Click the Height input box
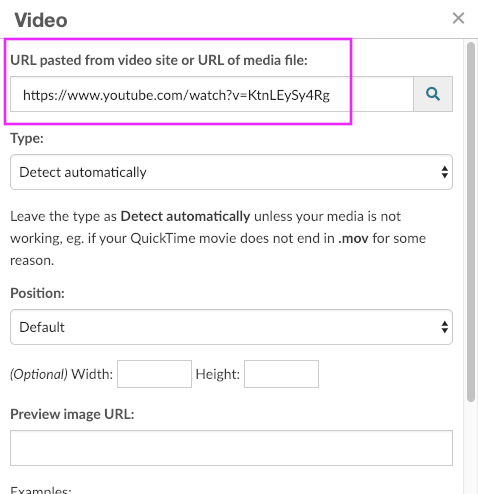 pos(281,374)
